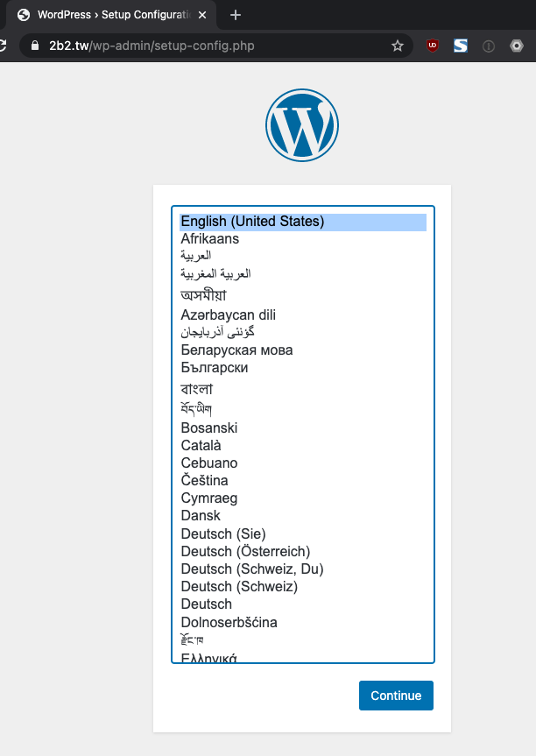Open a new browser tab with plus

click(236, 15)
